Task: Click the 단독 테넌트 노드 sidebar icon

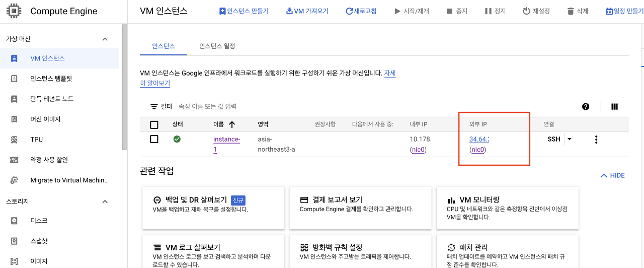Action: coord(14,99)
